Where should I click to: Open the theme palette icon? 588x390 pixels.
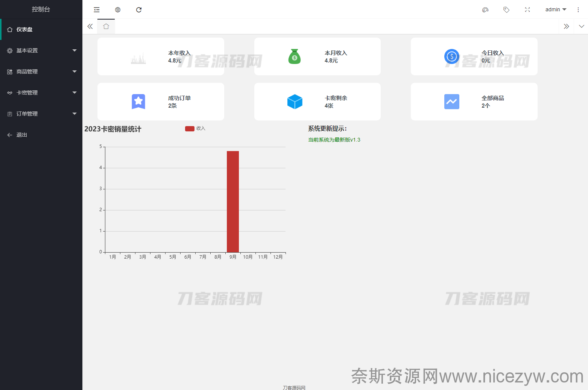tap(485, 10)
